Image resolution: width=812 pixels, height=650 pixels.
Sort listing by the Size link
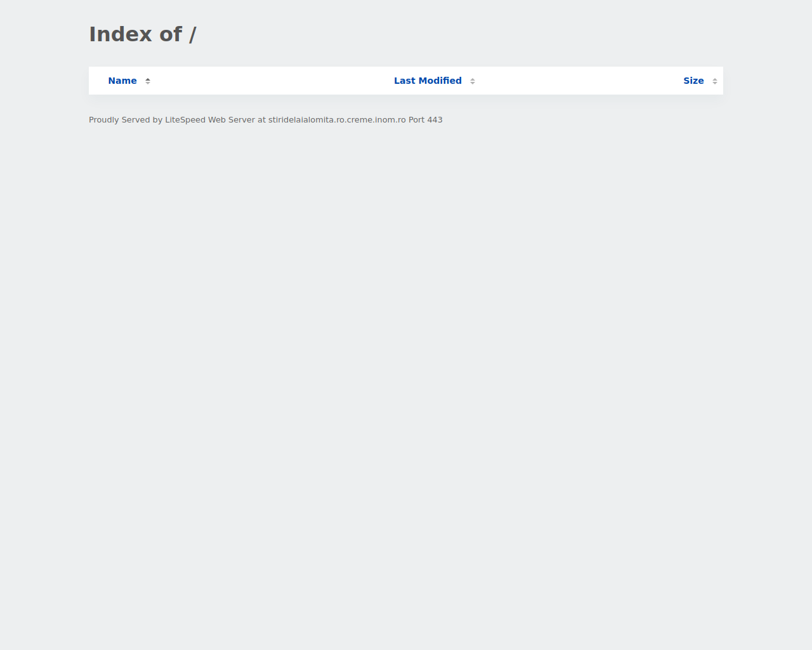click(x=693, y=81)
